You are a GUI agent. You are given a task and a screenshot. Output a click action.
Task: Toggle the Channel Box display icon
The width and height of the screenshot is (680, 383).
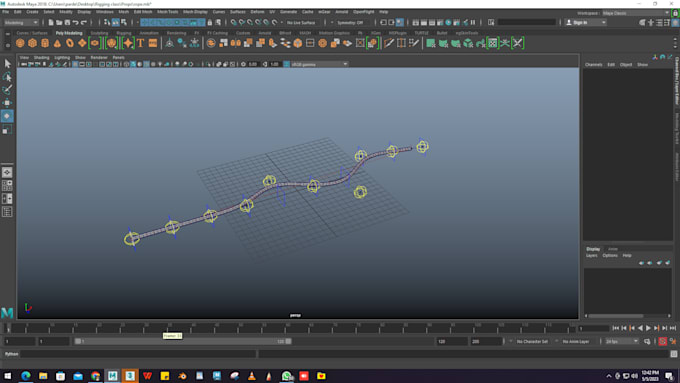pyautogui.click(x=675, y=22)
